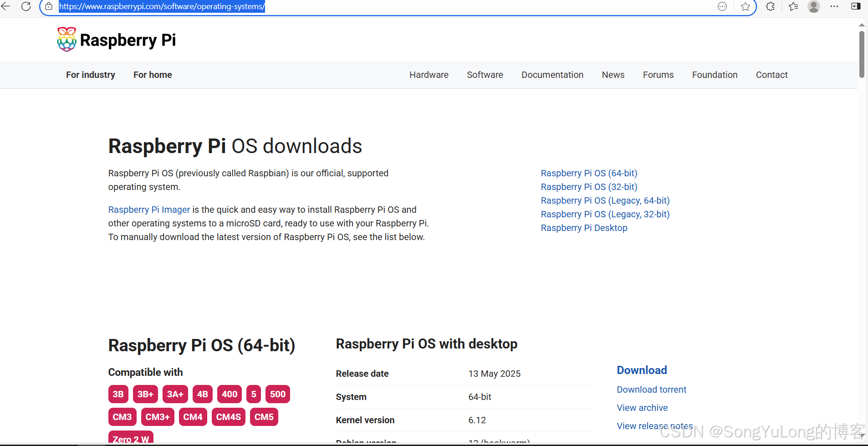
Task: Open the News navigation item
Action: (x=613, y=75)
